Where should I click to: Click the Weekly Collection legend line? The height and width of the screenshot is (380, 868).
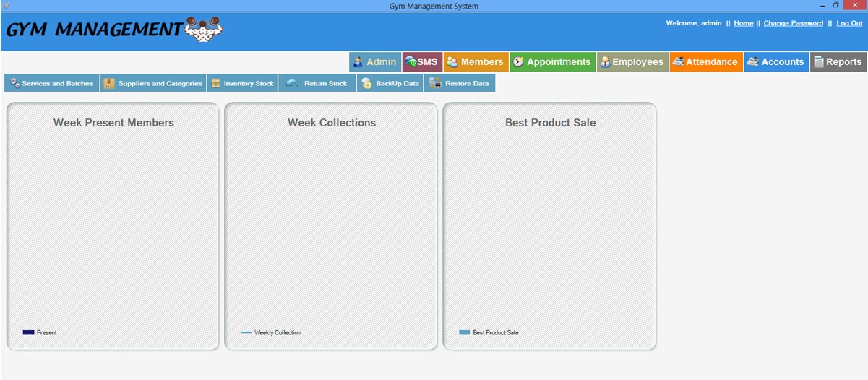(x=246, y=332)
